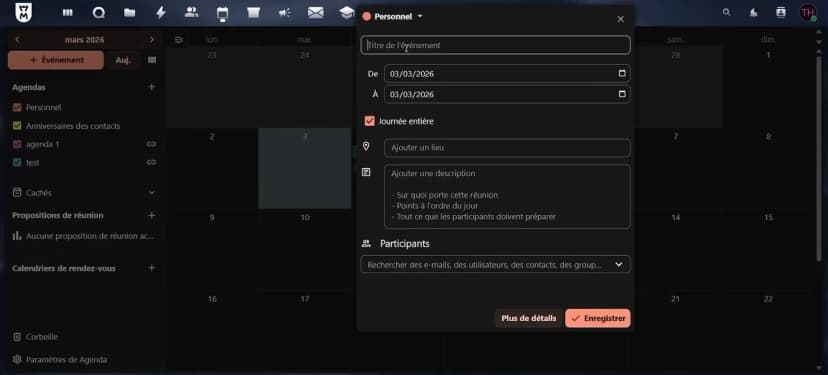Add an appointment calendar with plus icon
828x375 pixels.
click(152, 268)
